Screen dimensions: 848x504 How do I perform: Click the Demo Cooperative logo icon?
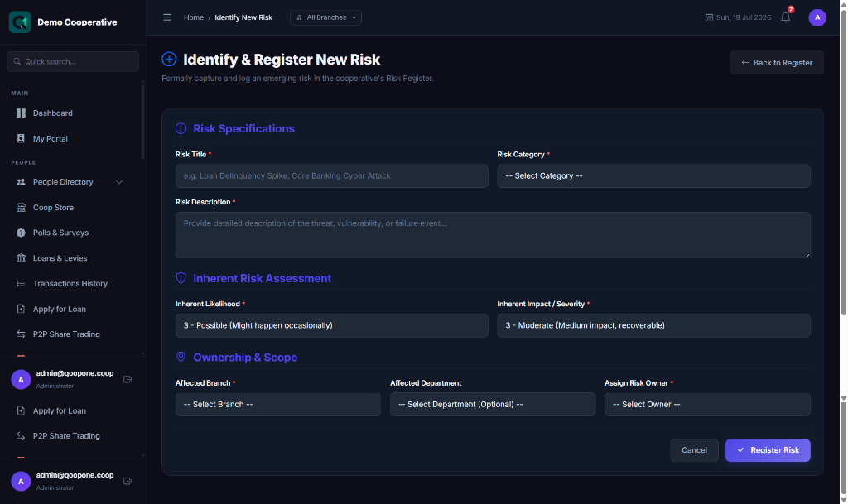tap(20, 22)
